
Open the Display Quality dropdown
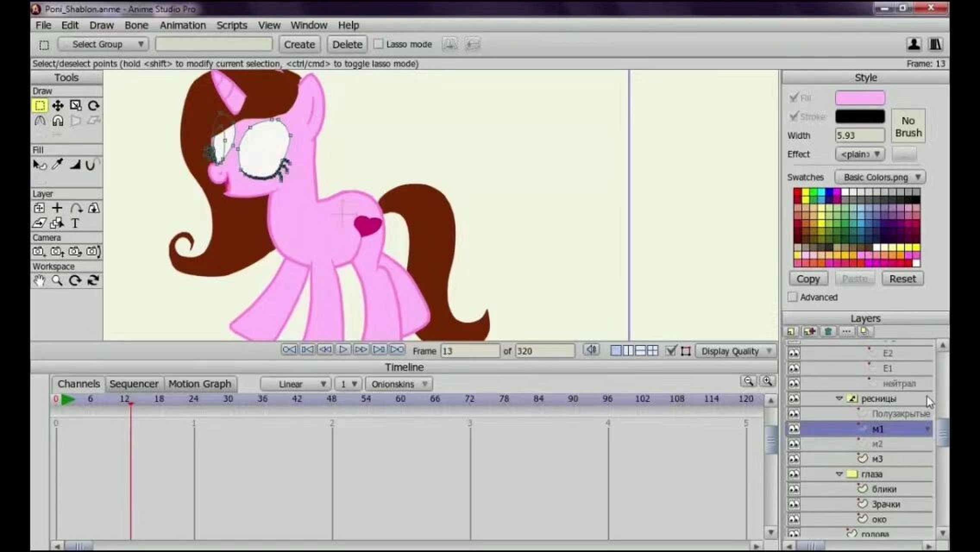coord(736,351)
